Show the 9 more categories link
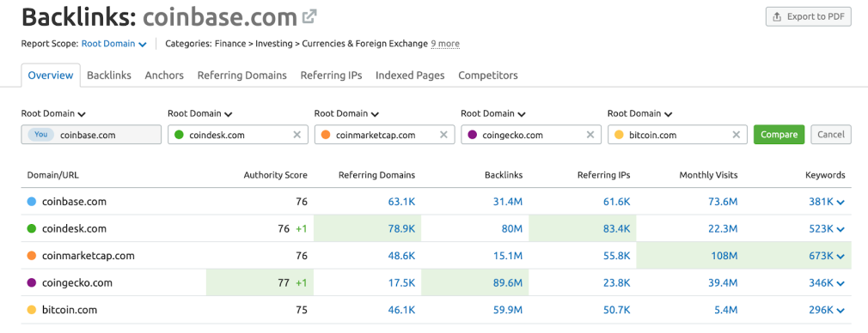Viewport: 868px width, 333px height. coord(445,44)
